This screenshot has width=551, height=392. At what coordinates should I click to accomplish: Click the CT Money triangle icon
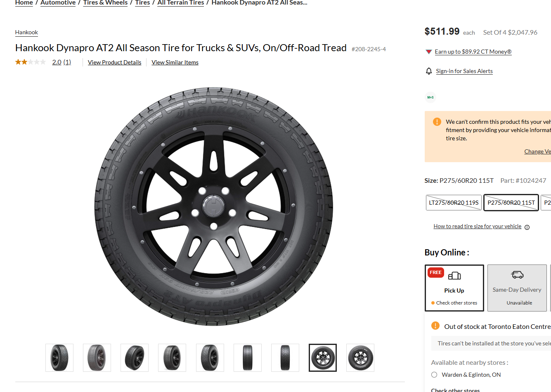[x=428, y=52]
